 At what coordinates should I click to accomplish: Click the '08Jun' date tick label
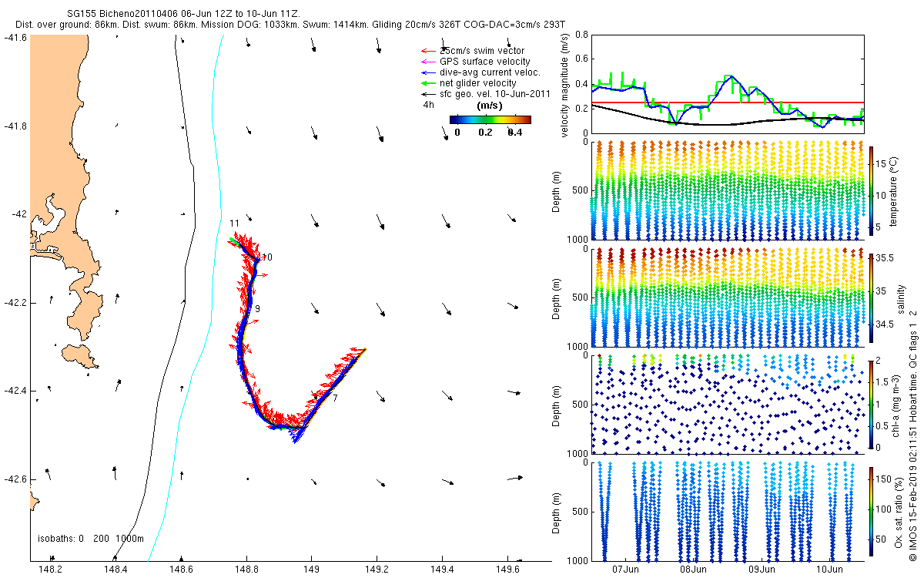[x=694, y=570]
